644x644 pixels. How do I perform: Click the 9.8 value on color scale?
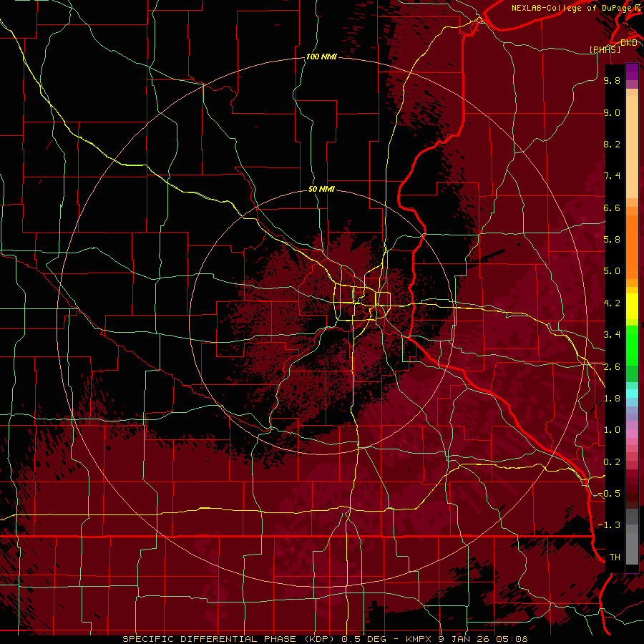tap(612, 80)
